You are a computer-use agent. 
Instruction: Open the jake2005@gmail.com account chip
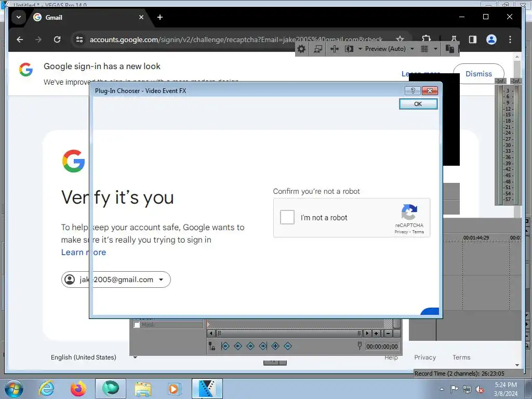pos(116,280)
